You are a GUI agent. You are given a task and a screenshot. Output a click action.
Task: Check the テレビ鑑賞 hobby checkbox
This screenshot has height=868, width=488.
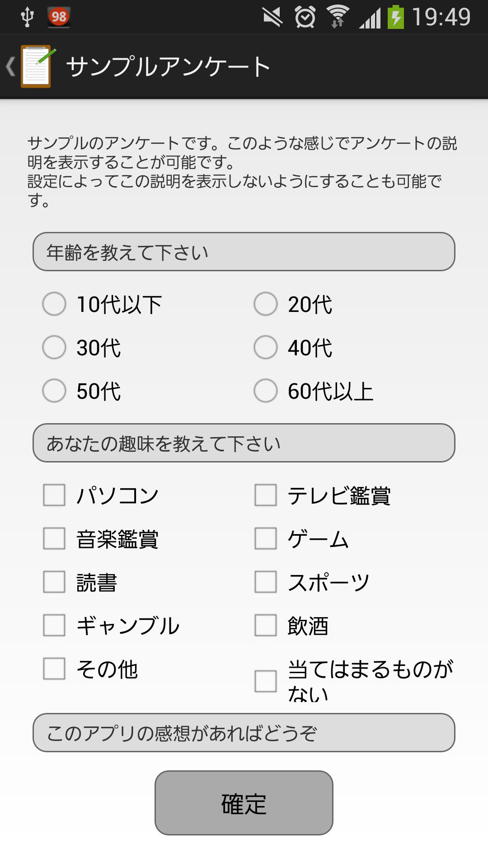point(266,495)
